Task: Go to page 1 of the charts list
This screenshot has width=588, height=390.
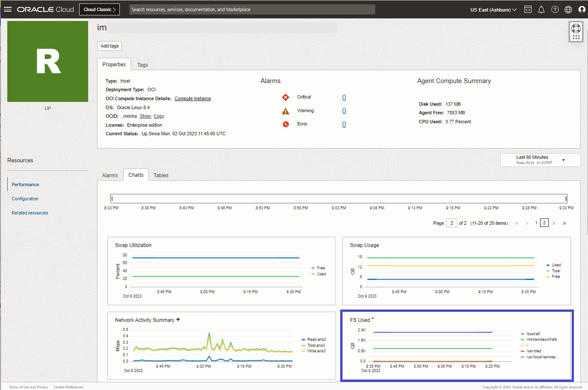Action: coord(536,223)
